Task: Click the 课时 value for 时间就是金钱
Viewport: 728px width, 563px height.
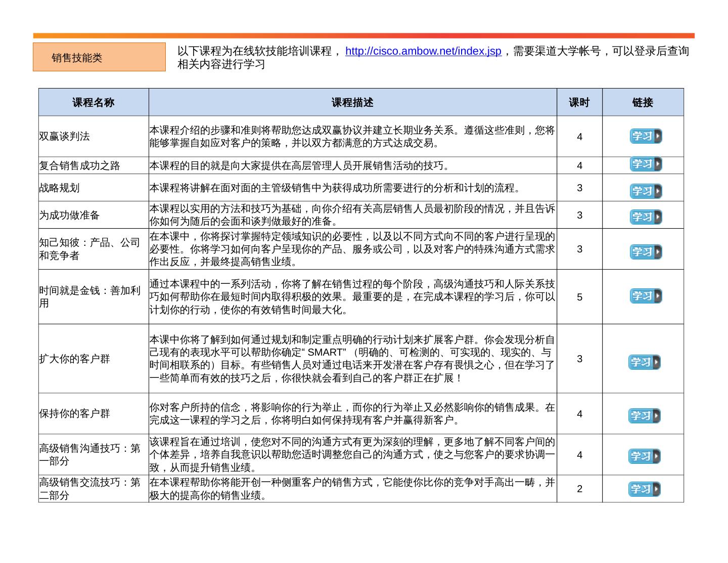Action: (x=579, y=297)
